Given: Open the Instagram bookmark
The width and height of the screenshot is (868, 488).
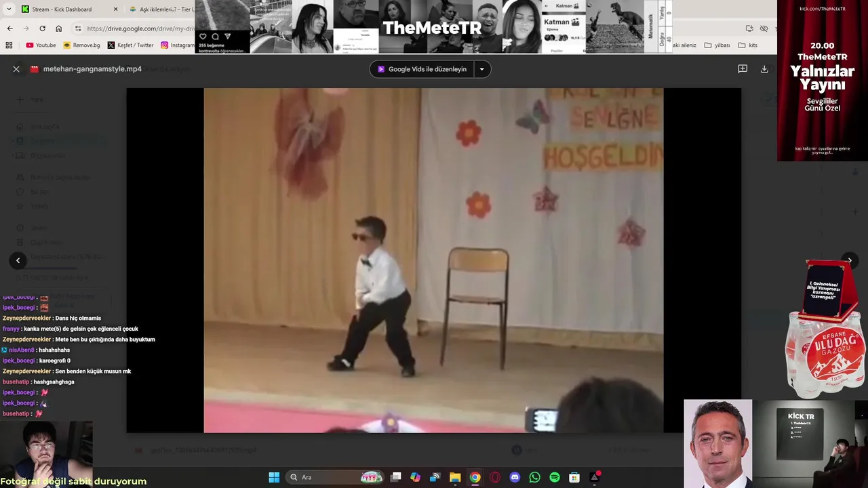Looking at the screenshot, I should coord(178,45).
